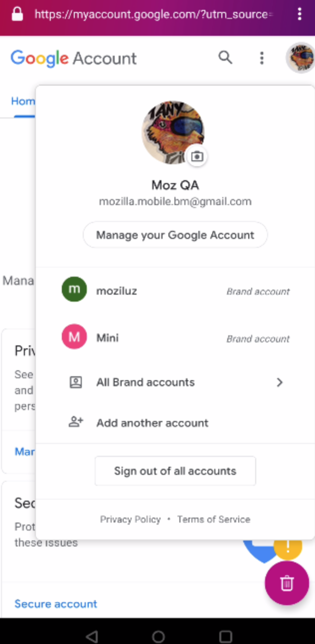Tap the address bar URL
Screen dimensions: 315x644
[x=150, y=14]
